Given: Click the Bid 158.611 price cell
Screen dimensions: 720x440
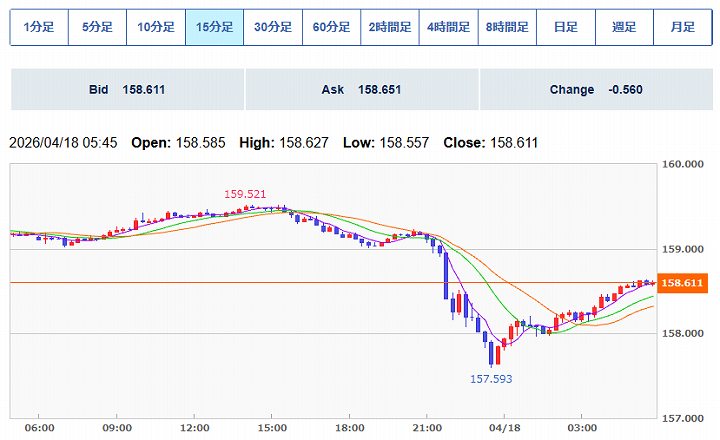Looking at the screenshot, I should 126,90.
